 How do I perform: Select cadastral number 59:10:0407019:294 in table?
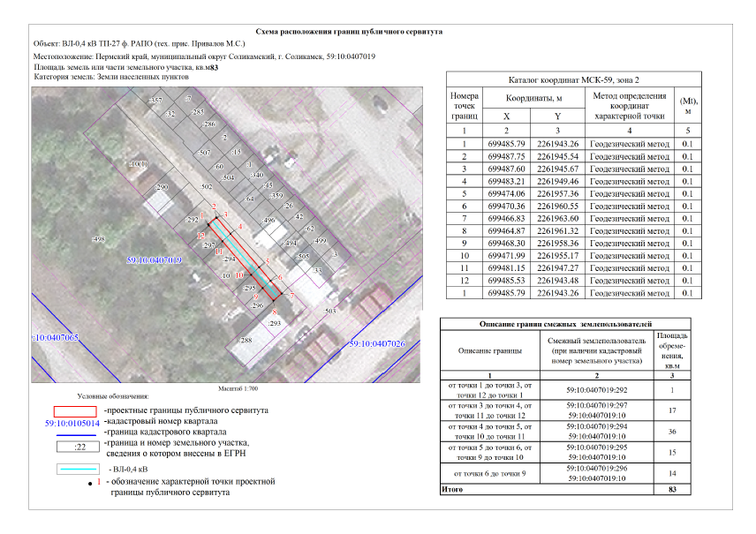click(597, 426)
